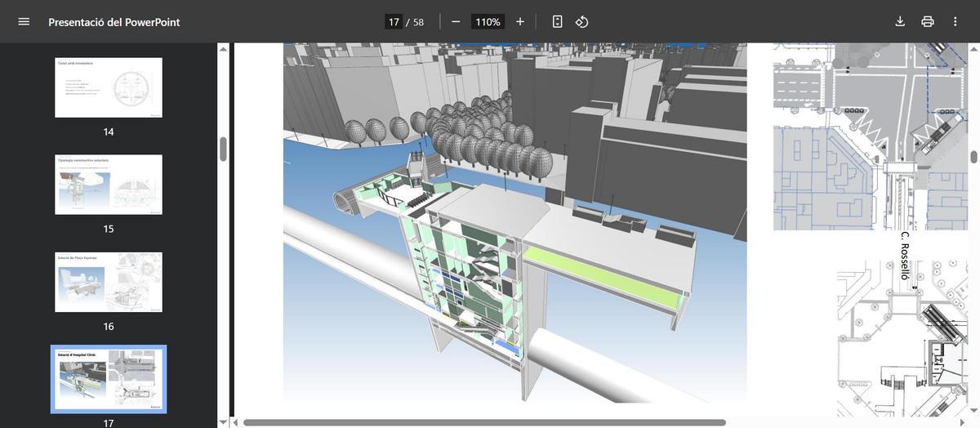Zoom out with the minus button
Image resolution: width=980 pixels, height=428 pixels.
[x=456, y=21]
